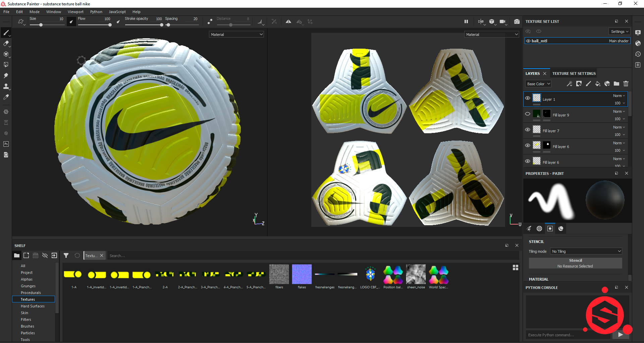Select Brushes category in Shelf
Viewport: 644px width, 343px height.
click(x=27, y=326)
